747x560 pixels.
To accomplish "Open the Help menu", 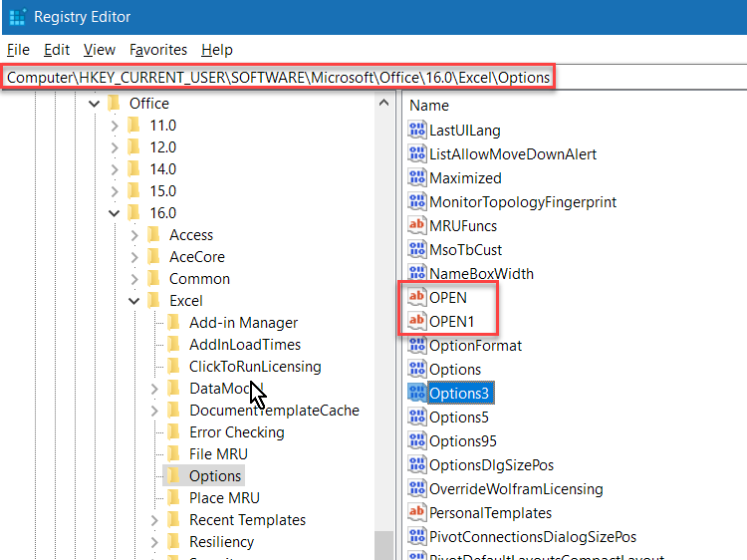I will 217,50.
